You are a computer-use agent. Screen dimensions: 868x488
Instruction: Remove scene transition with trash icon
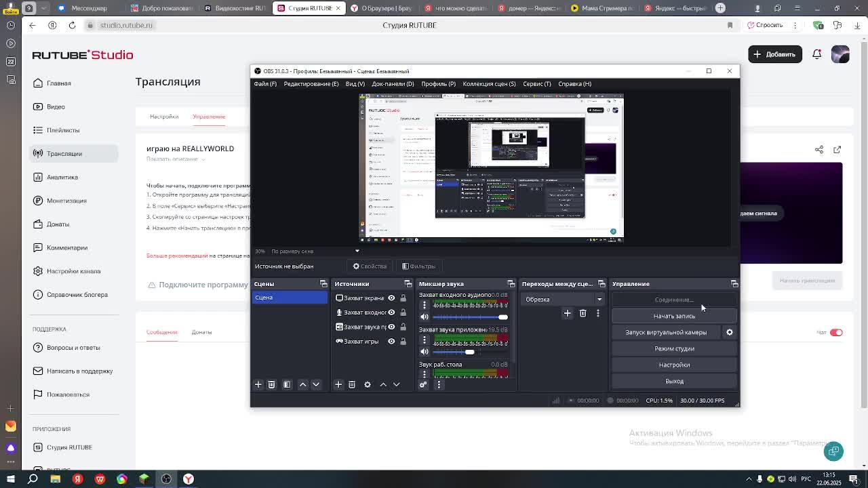click(583, 313)
